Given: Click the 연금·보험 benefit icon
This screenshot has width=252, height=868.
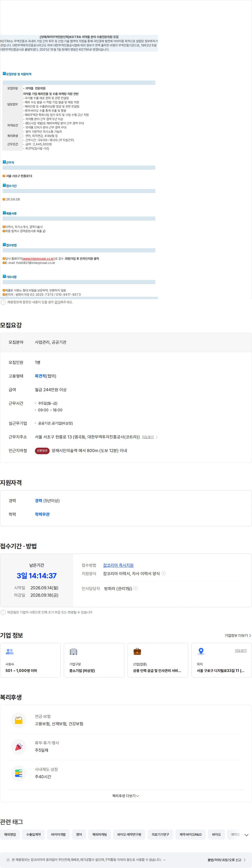Looking at the screenshot, I should tap(19, 720).
